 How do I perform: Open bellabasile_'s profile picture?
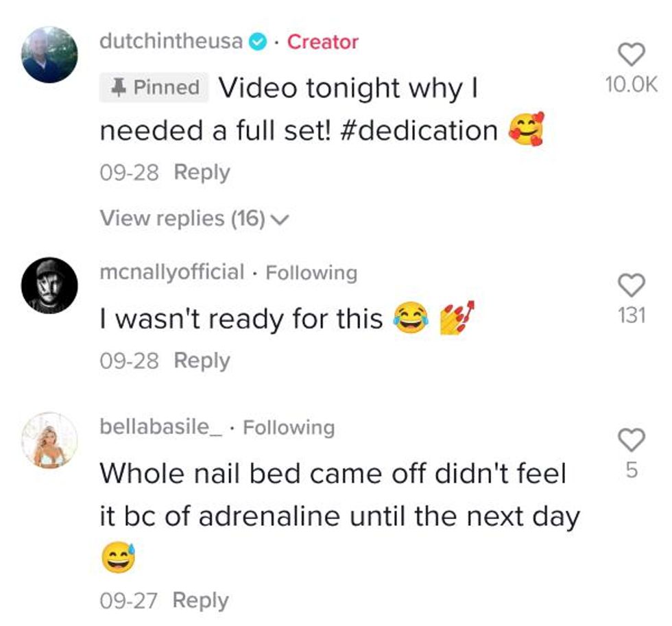49,440
